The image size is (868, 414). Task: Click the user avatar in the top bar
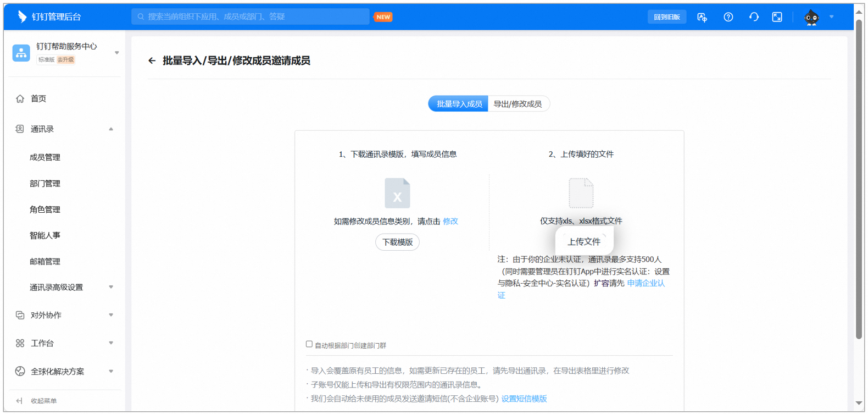pos(811,18)
